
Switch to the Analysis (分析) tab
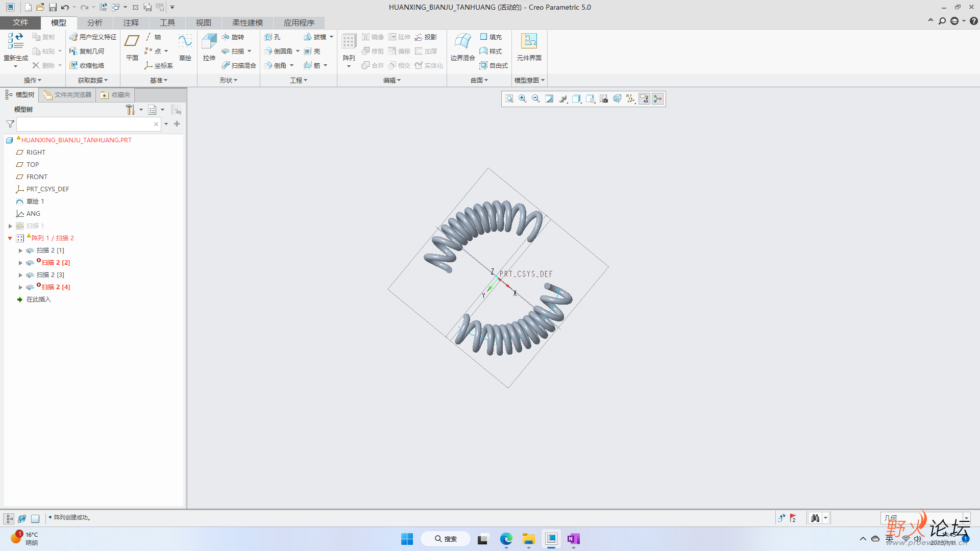point(95,22)
